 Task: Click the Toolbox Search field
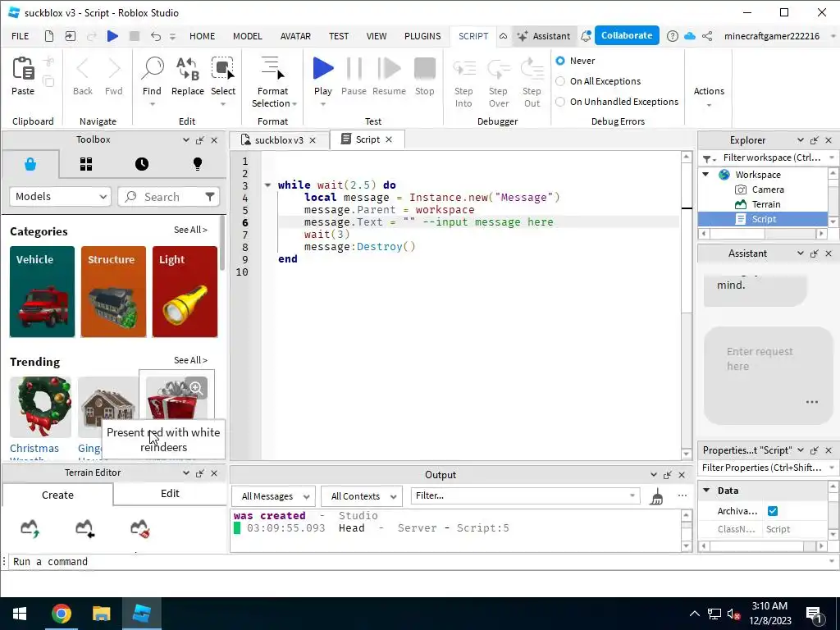pos(169,197)
